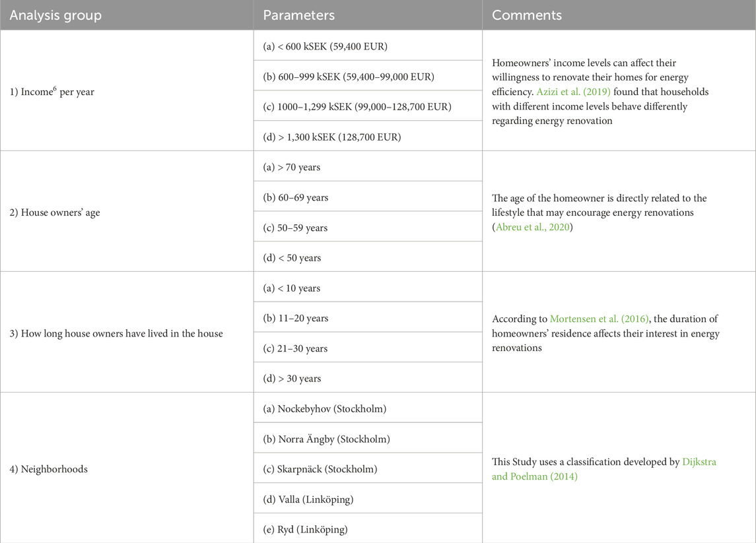756x543 pixels.
Task: Select the '50–59 years' age cell
Action: pos(368,226)
